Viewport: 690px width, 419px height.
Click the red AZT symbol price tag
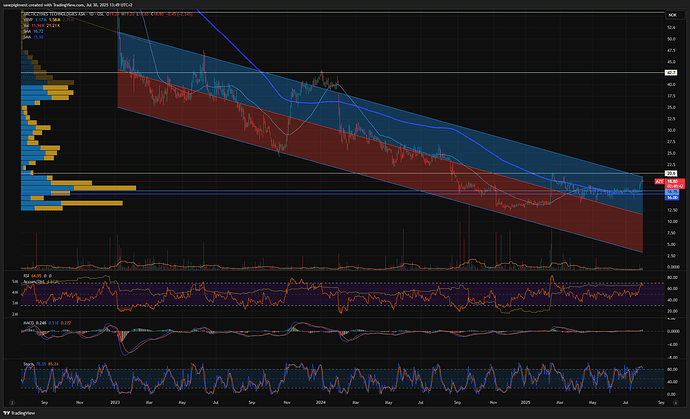coord(659,181)
